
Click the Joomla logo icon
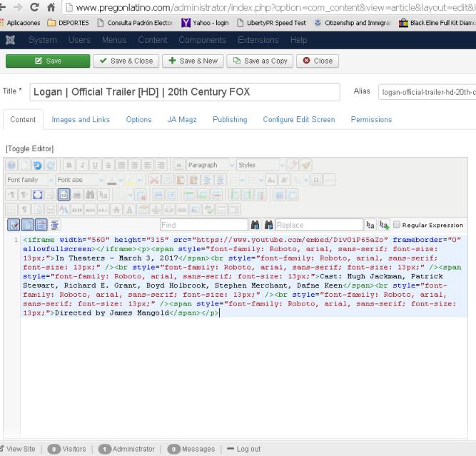tap(10, 40)
